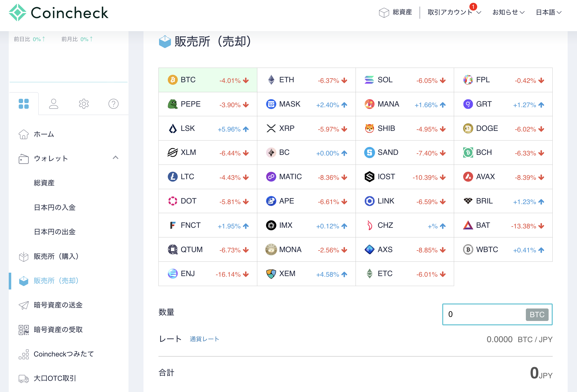Collapse the ウォレット sidebar section
This screenshot has height=392, width=577.
pos(115,158)
